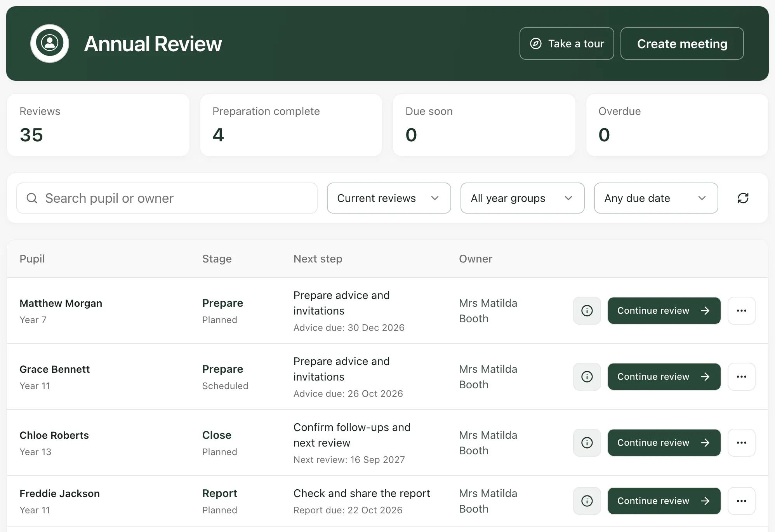Start the Take a tour walkthrough
The image size is (775, 532).
(x=567, y=43)
